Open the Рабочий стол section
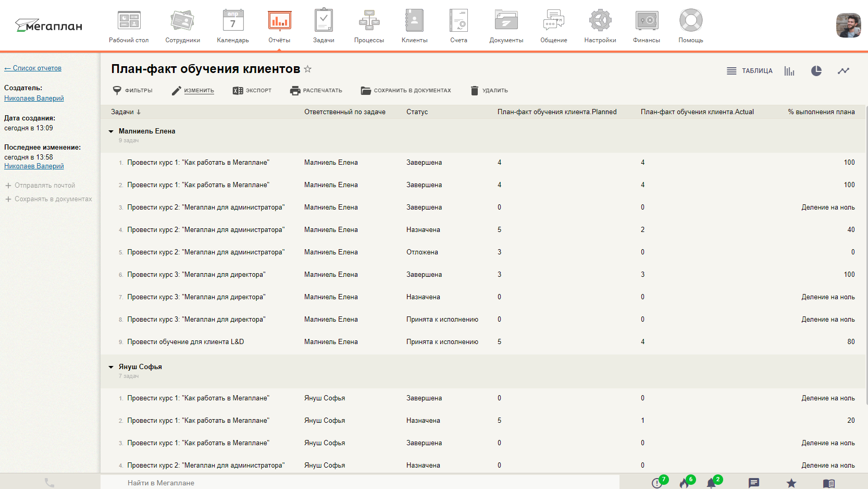This screenshot has height=489, width=868. pos(129,26)
